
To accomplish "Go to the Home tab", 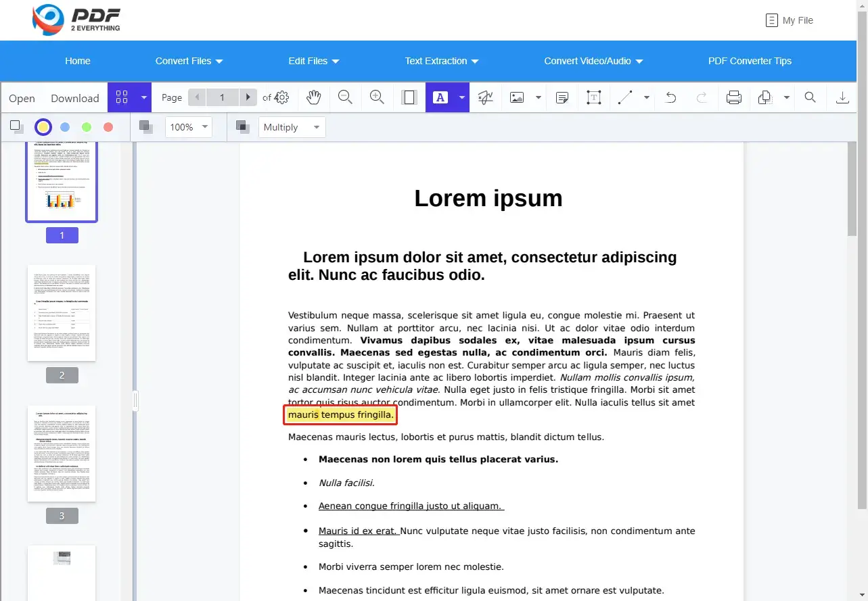I will coord(78,61).
